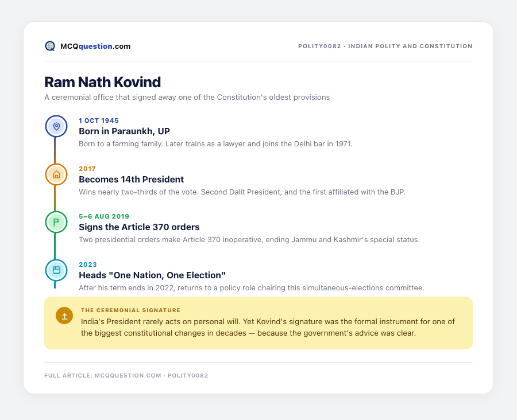The width and height of the screenshot is (517, 420).
Task: Select 'Born in Paraunkh, UP' heading
Action: coord(124,131)
